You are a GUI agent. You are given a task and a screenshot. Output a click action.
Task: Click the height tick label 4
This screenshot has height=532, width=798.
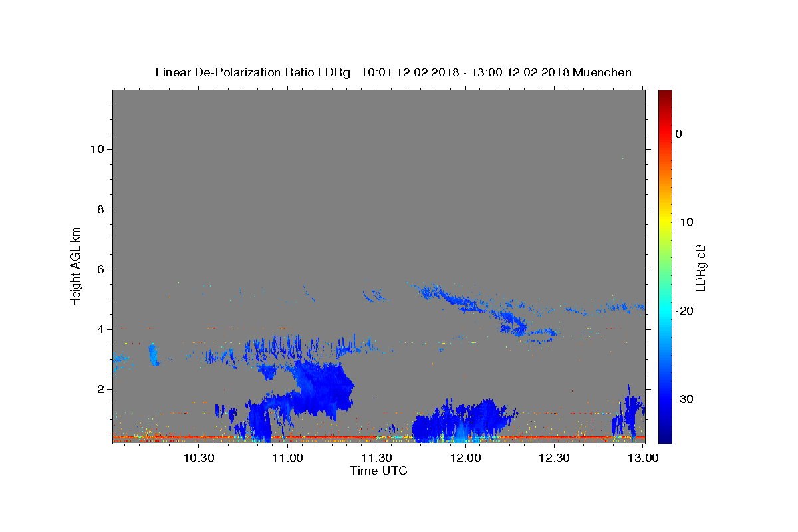coord(100,329)
